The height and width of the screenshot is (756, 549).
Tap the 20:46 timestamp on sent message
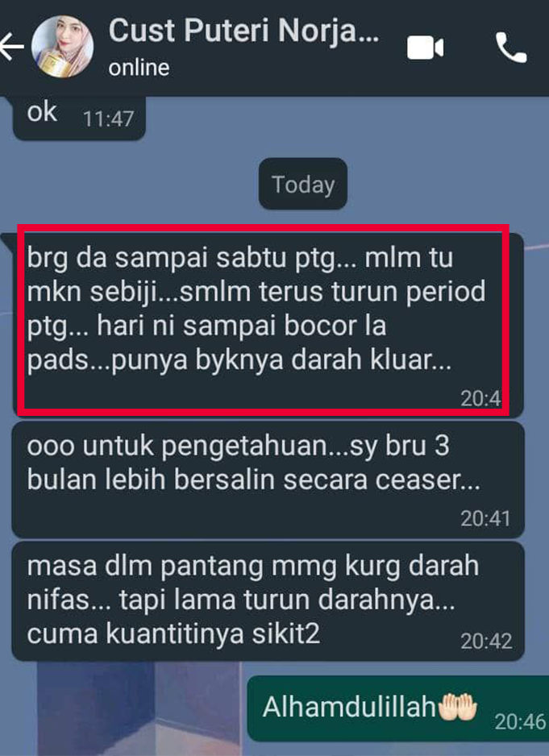click(x=519, y=722)
